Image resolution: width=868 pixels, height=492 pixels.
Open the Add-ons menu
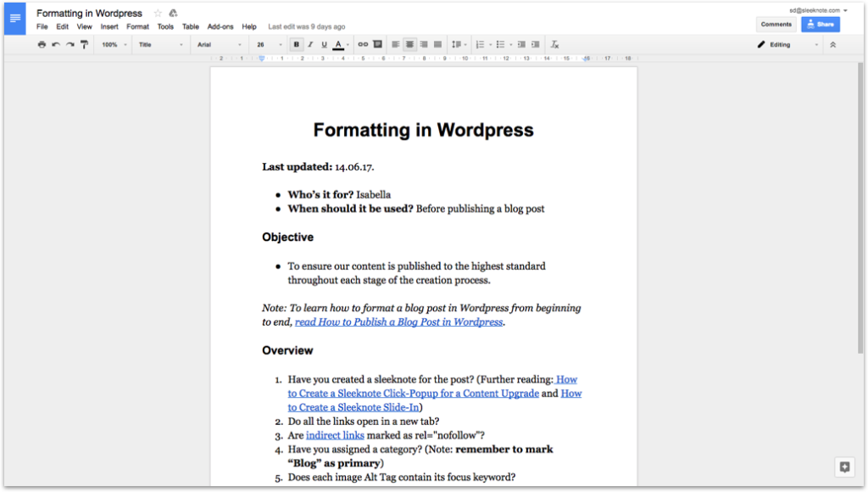click(x=220, y=26)
